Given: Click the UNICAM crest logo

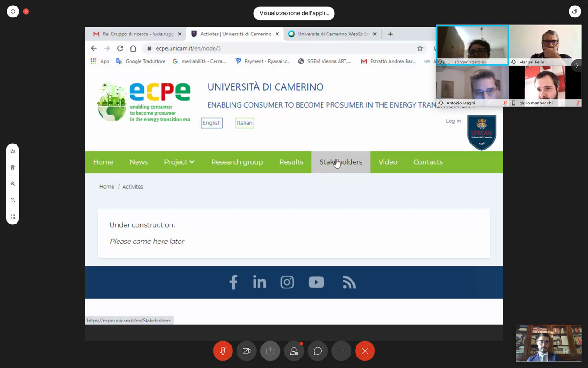Looking at the screenshot, I should (481, 132).
